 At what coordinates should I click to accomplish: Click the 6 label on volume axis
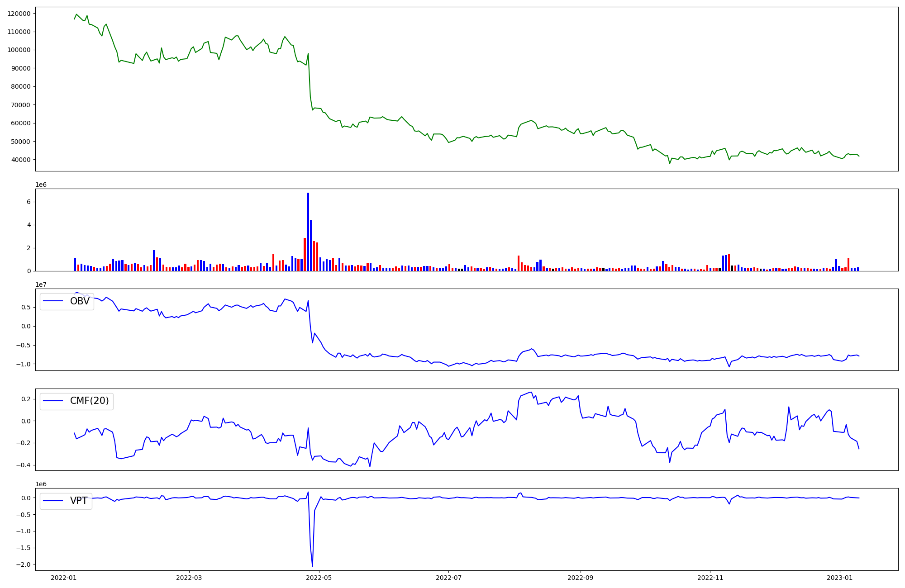[29, 202]
